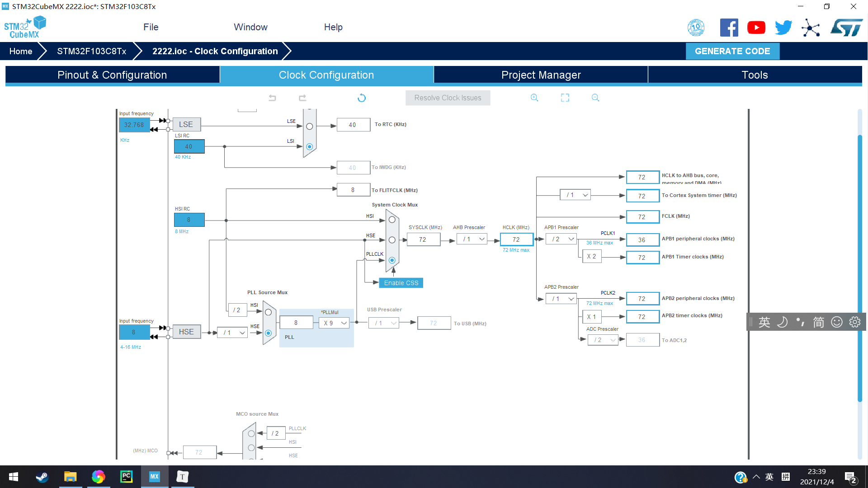Select LSI as RTC clock source
The width and height of the screenshot is (868, 488).
(310, 146)
